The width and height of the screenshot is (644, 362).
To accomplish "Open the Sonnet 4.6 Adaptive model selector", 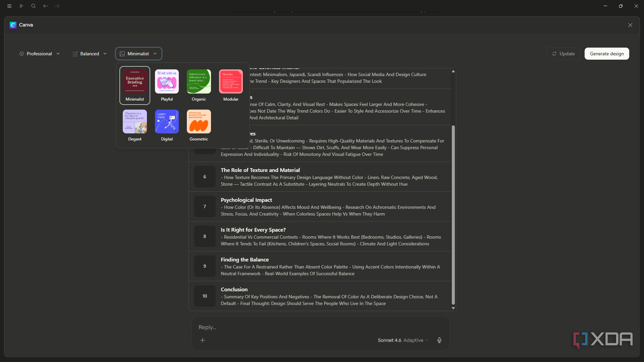I will [x=403, y=340].
